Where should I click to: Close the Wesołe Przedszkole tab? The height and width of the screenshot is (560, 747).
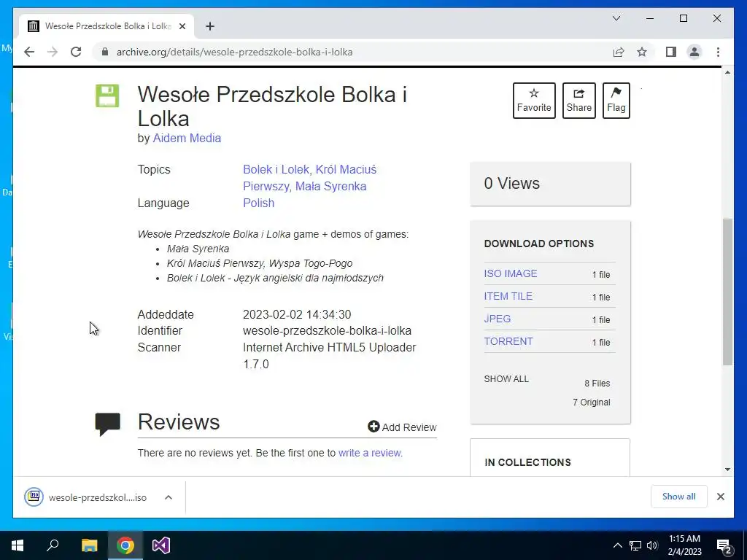182,26
